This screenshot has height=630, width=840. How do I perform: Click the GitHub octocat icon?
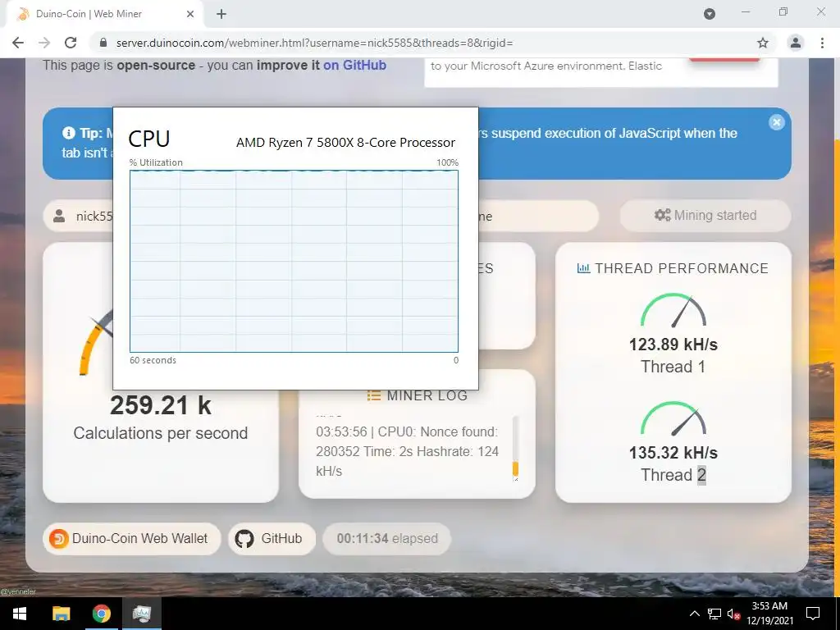[244, 538]
